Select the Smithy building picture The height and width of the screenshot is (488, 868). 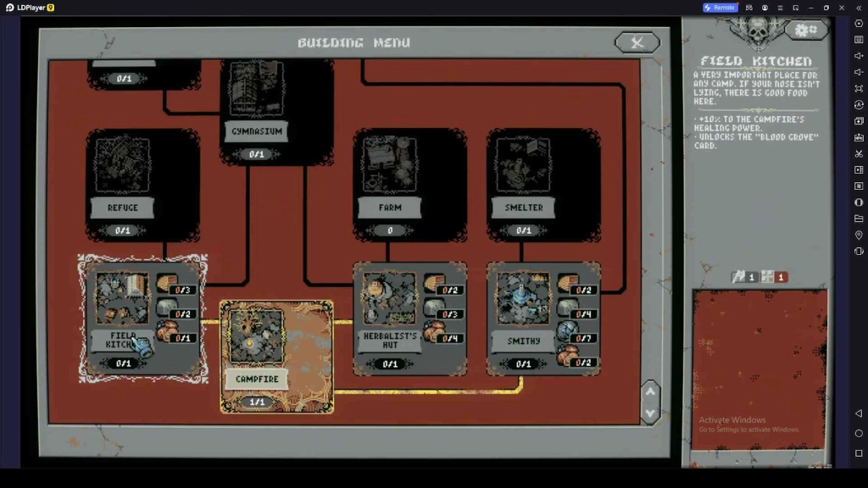coord(523,298)
